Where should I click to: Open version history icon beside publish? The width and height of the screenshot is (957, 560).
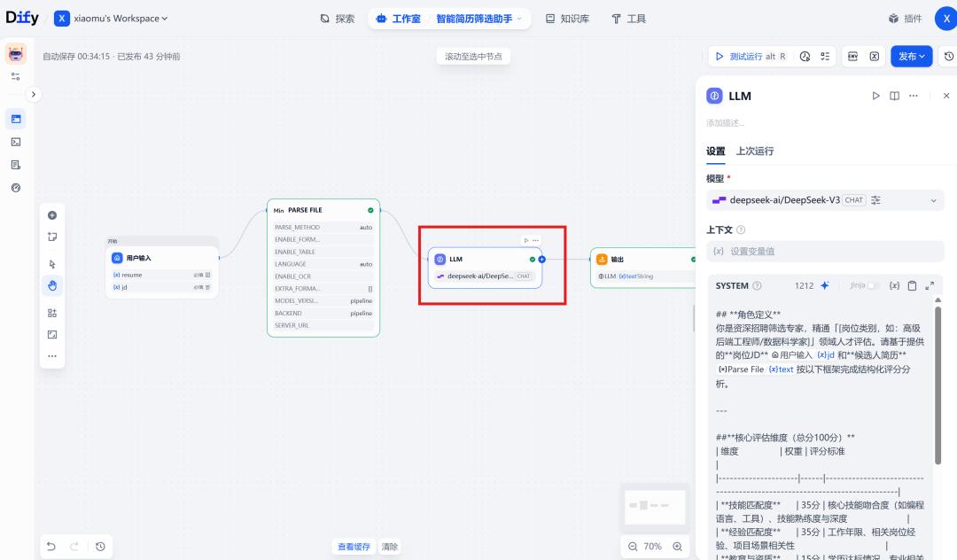(x=948, y=56)
